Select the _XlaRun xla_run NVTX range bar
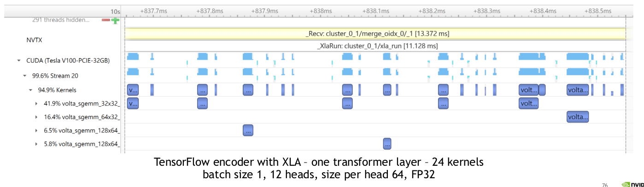The image size is (644, 187). coord(375,46)
